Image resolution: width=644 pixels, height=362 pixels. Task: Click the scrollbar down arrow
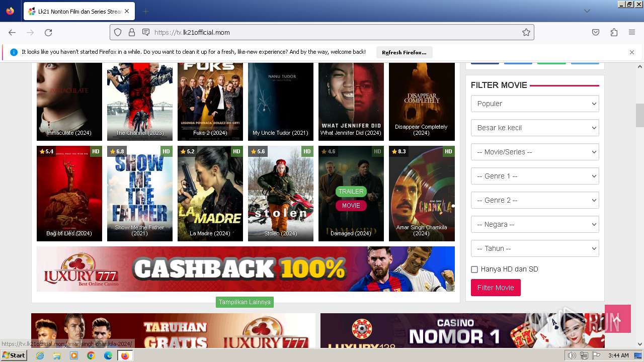(x=640, y=344)
